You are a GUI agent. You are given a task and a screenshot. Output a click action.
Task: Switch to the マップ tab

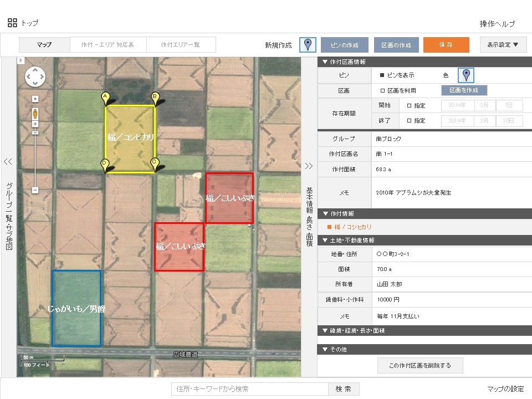coord(44,45)
